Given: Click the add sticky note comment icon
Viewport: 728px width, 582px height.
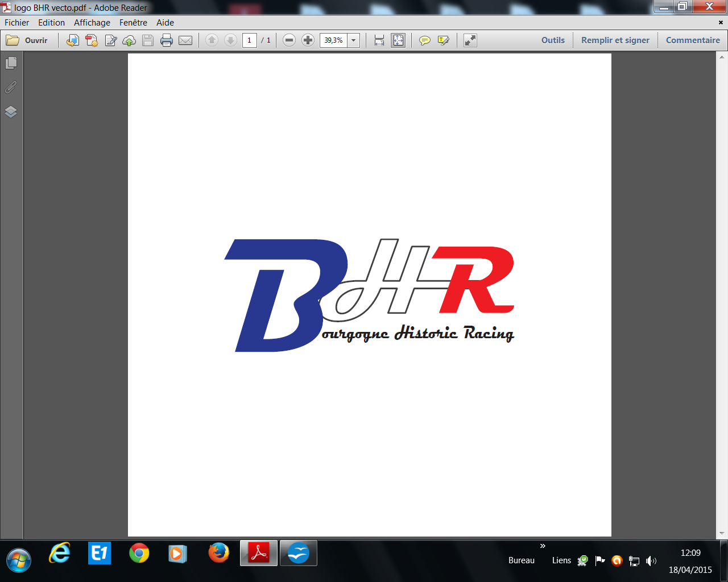Looking at the screenshot, I should tap(424, 40).
